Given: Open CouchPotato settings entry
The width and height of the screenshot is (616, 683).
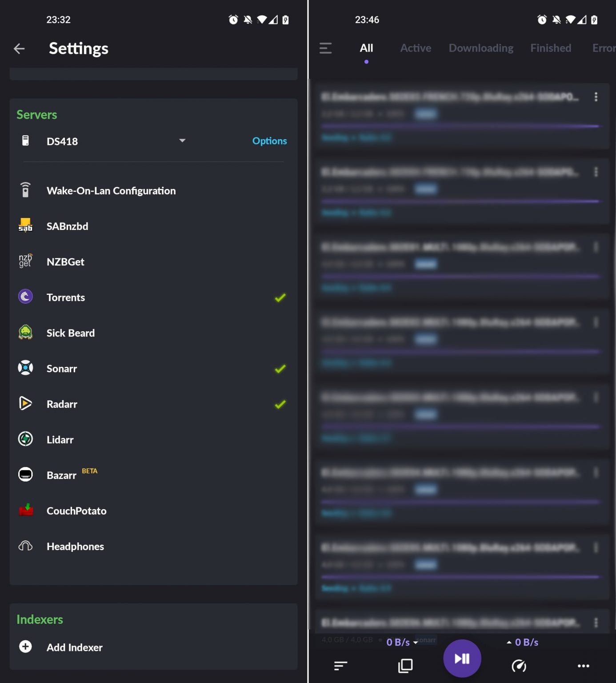Looking at the screenshot, I should coord(153,511).
